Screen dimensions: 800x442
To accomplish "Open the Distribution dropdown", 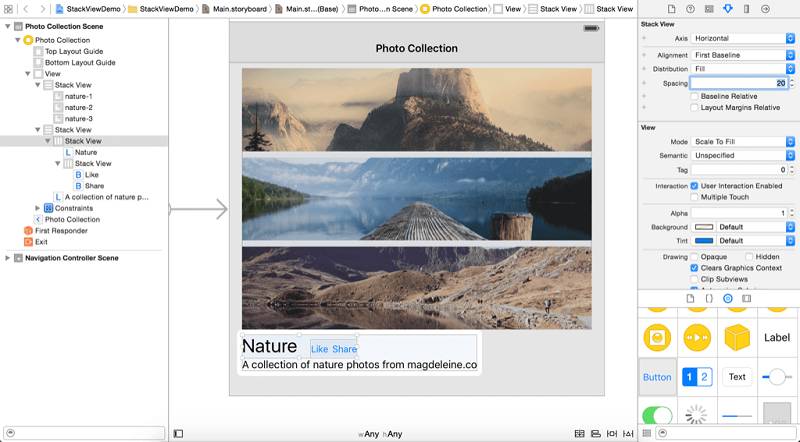I will point(743,68).
